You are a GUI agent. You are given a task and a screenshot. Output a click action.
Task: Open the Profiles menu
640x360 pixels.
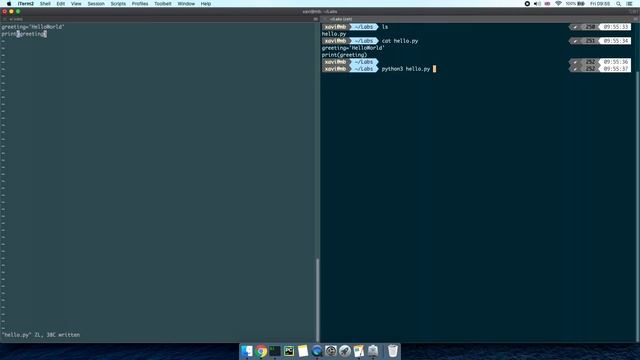point(140,4)
